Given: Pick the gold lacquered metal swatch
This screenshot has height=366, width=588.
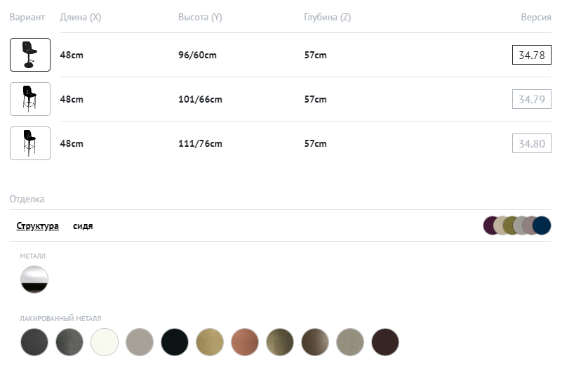Looking at the screenshot, I should (x=210, y=342).
